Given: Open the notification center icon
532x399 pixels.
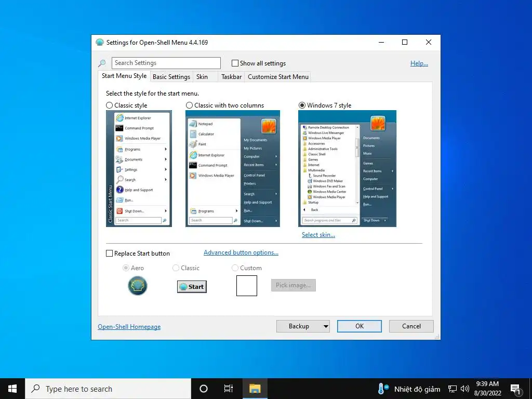Looking at the screenshot, I should pos(516,389).
